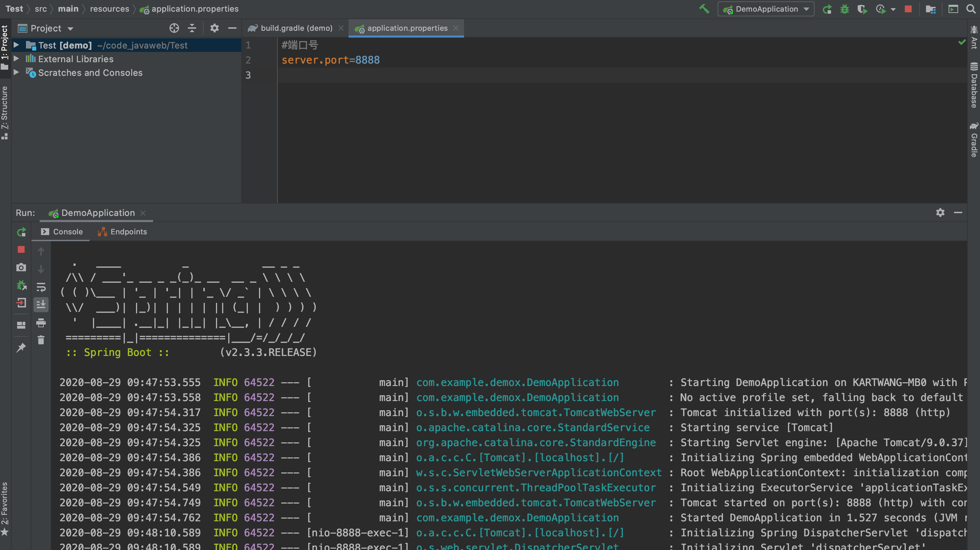Hide the Run tool window
The height and width of the screenshot is (550, 980).
(958, 212)
